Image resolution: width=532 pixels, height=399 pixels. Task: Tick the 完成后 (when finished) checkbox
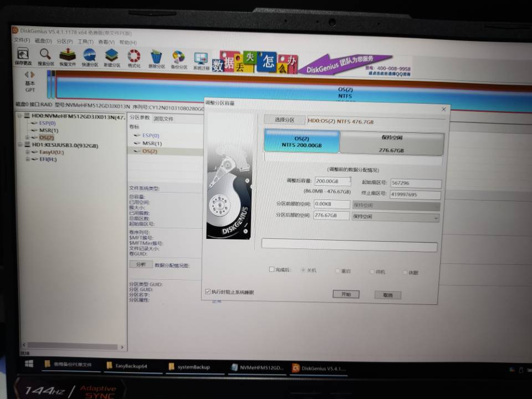(x=272, y=269)
